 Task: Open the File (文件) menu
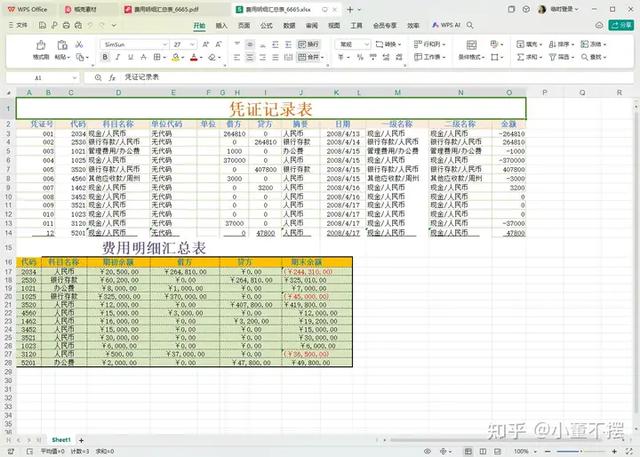coord(18,25)
